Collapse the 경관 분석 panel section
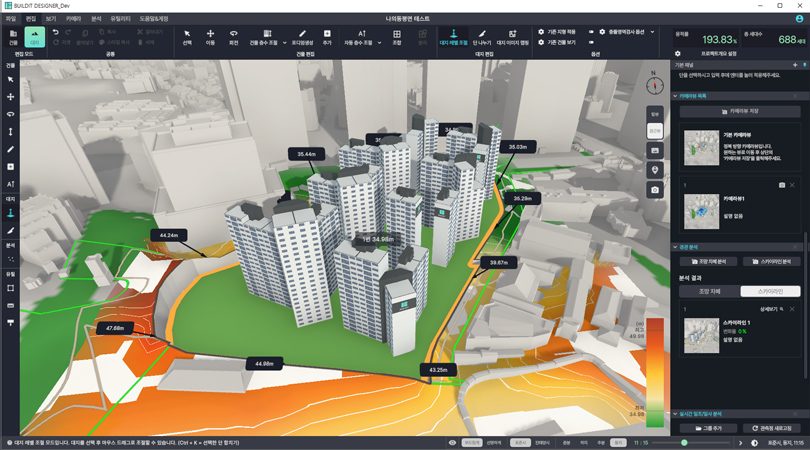Viewport: 810px width, 450px height. 675,247
